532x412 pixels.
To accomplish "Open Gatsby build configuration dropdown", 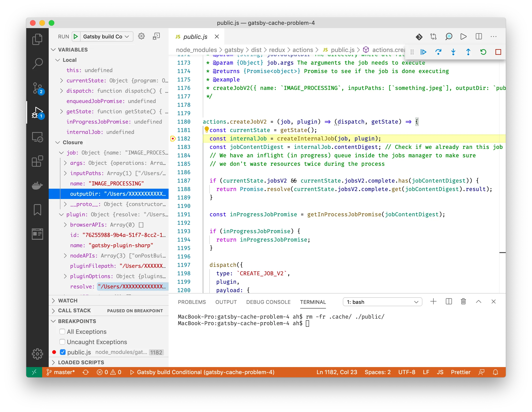I will tap(107, 37).
